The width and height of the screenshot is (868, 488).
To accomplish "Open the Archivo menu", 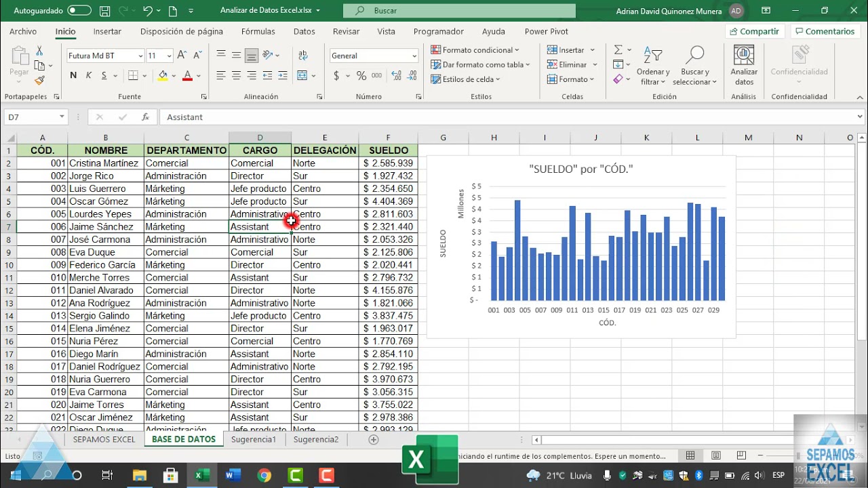I will coord(23,32).
